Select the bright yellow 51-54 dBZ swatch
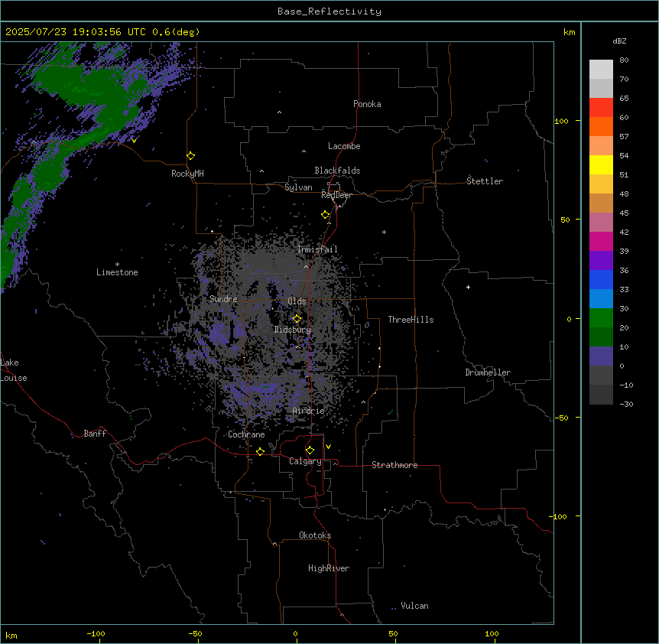659x644 pixels. click(x=601, y=164)
